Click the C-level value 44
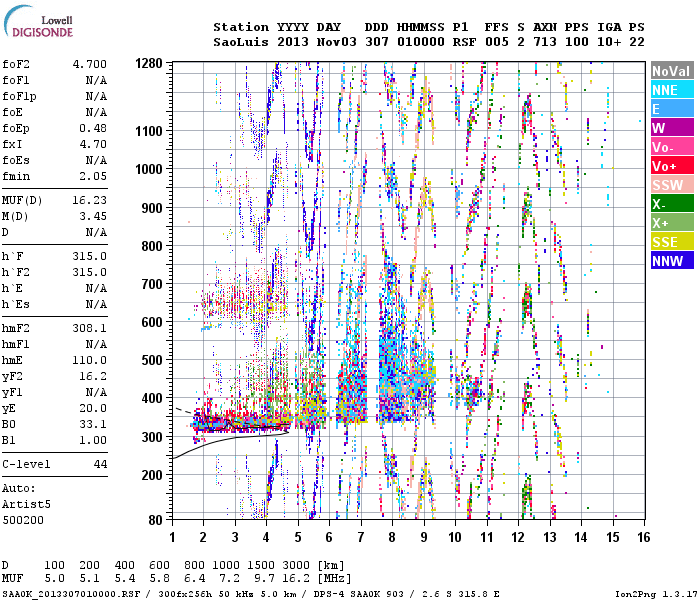This screenshot has height=600, width=700. point(100,464)
